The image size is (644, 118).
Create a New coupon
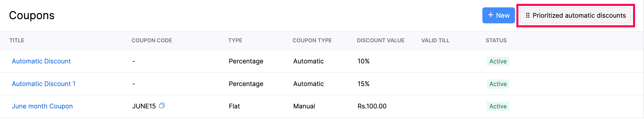tap(498, 15)
